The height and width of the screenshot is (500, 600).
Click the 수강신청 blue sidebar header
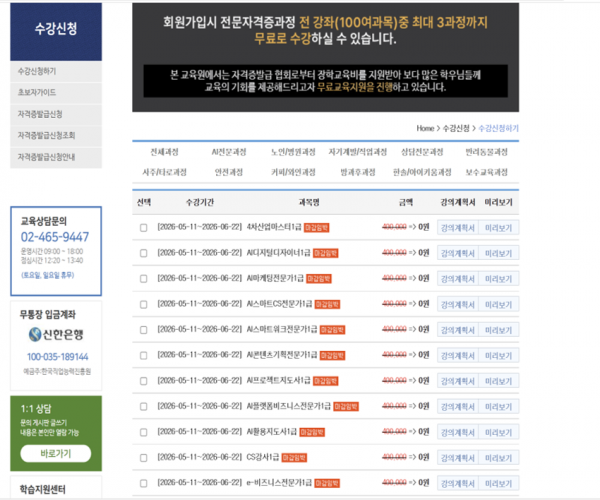56,32
